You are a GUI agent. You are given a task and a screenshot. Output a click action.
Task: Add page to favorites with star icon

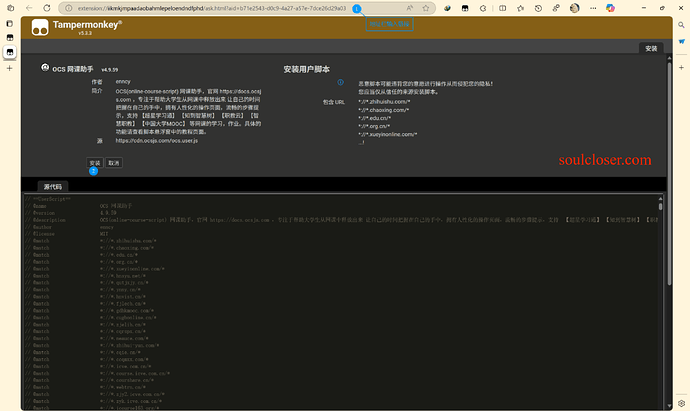click(426, 8)
